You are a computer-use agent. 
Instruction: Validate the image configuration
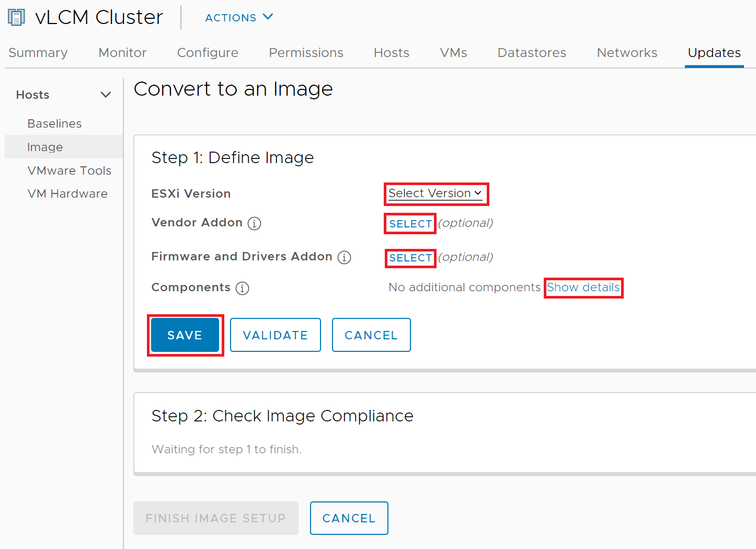(276, 335)
